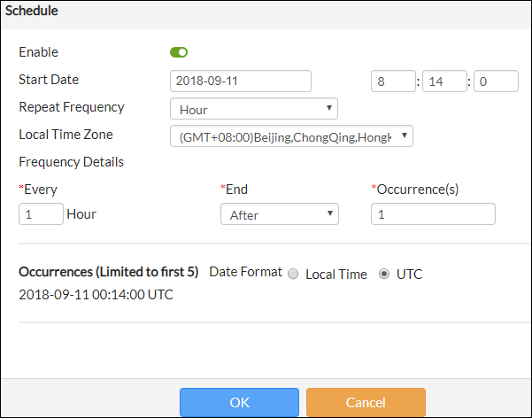Viewport: 532px width, 418px height.
Task: Click the Every interval input box
Action: point(41,214)
